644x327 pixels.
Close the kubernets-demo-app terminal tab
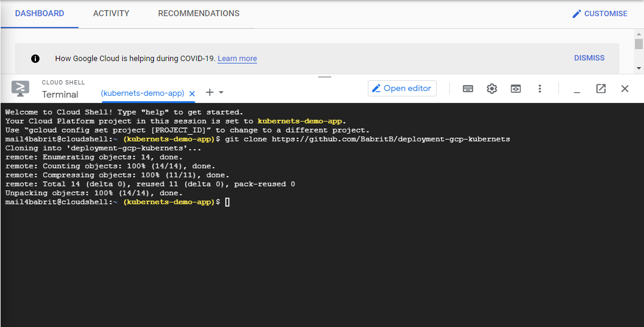(x=192, y=93)
